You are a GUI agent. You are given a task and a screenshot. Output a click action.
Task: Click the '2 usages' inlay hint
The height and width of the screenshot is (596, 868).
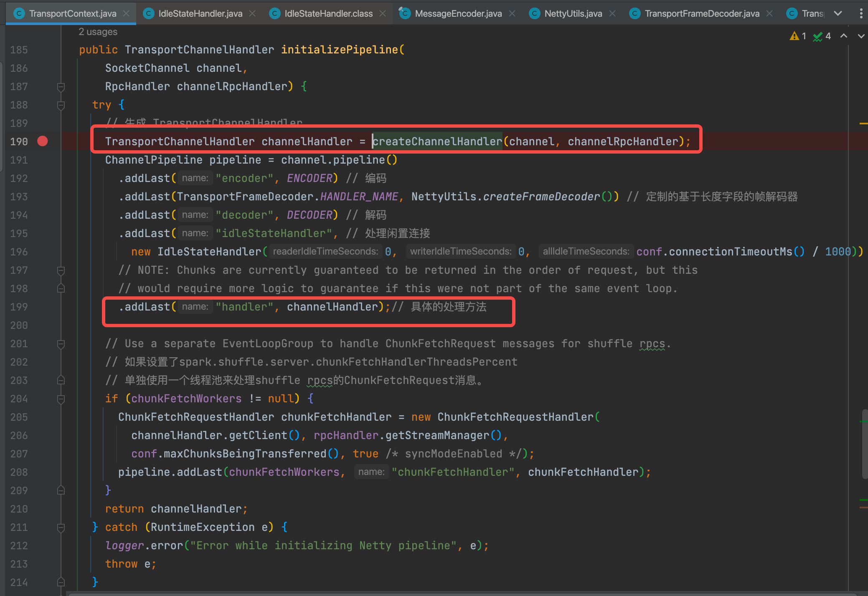coord(98,32)
